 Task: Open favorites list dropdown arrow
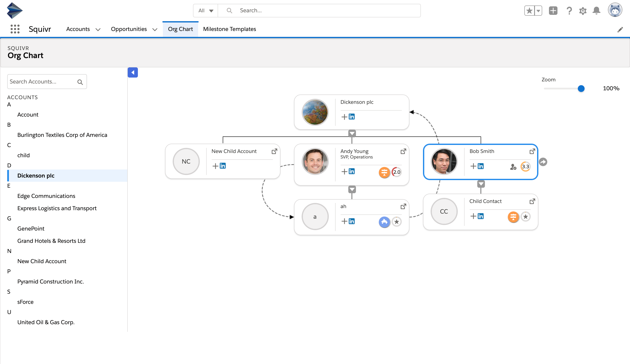tap(538, 11)
